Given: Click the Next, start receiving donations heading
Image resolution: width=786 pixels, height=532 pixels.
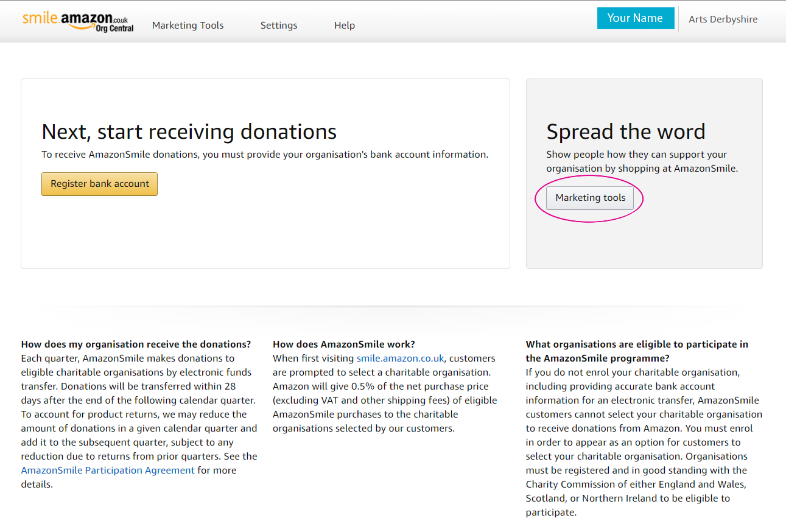Looking at the screenshot, I should tap(189, 131).
